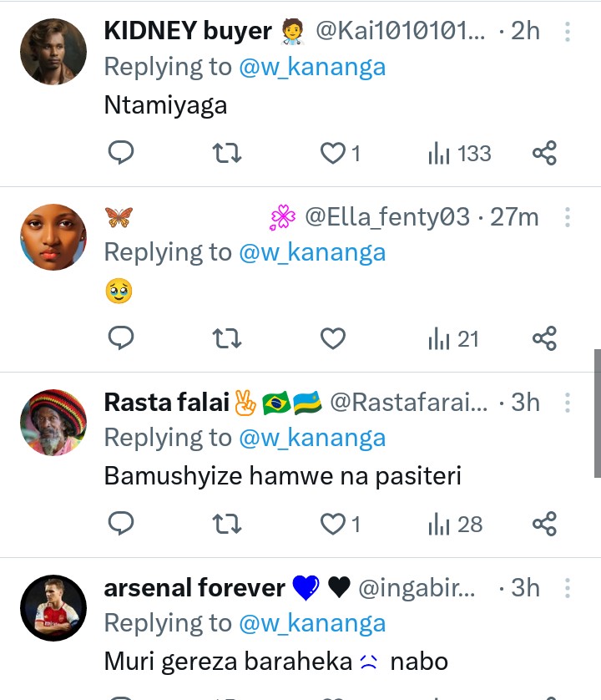
Task: Open more options on KIDNEY buyer's tweet
Action: coord(568,32)
